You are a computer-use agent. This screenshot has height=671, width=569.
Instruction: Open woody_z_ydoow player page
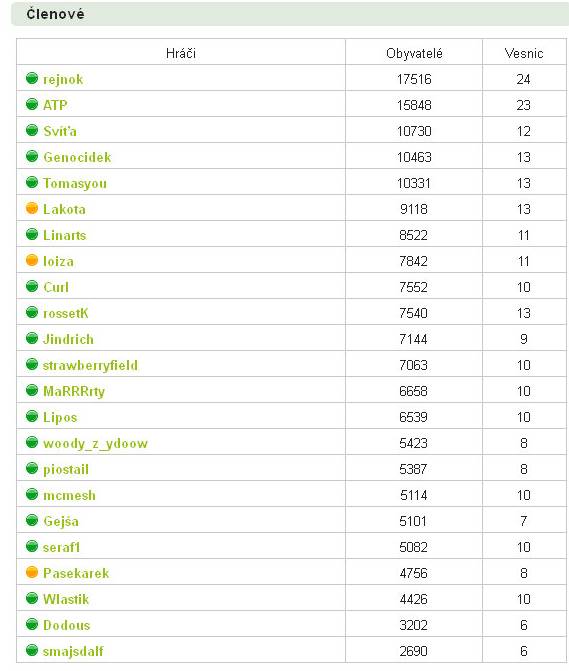pyautogui.click(x=95, y=443)
